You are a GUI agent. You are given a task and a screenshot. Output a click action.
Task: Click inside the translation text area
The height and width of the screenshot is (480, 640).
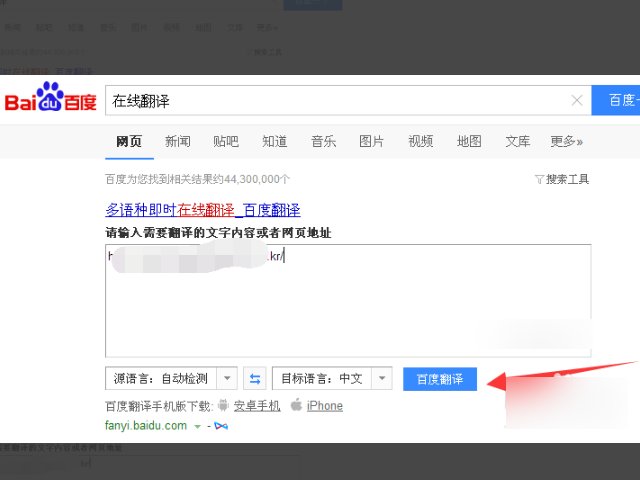coord(348,301)
